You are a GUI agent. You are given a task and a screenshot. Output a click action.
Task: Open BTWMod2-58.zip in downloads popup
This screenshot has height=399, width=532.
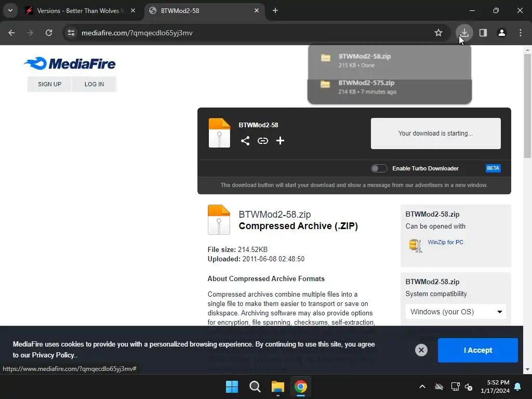pos(390,60)
